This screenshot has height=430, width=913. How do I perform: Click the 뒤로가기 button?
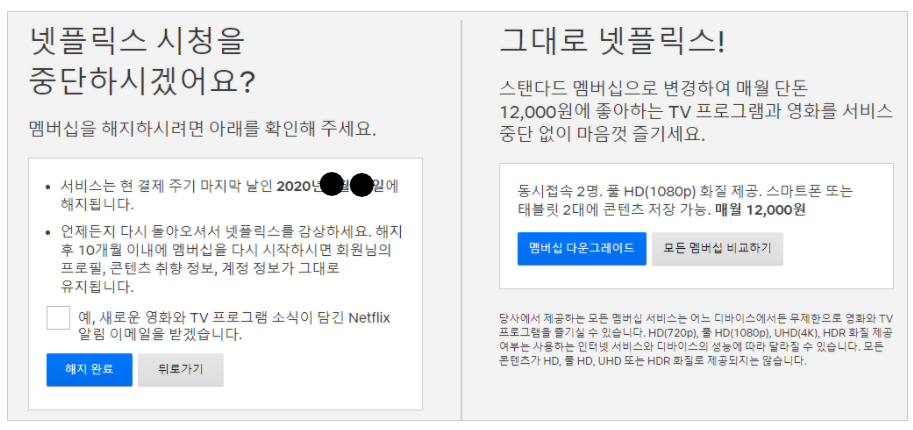click(x=181, y=369)
